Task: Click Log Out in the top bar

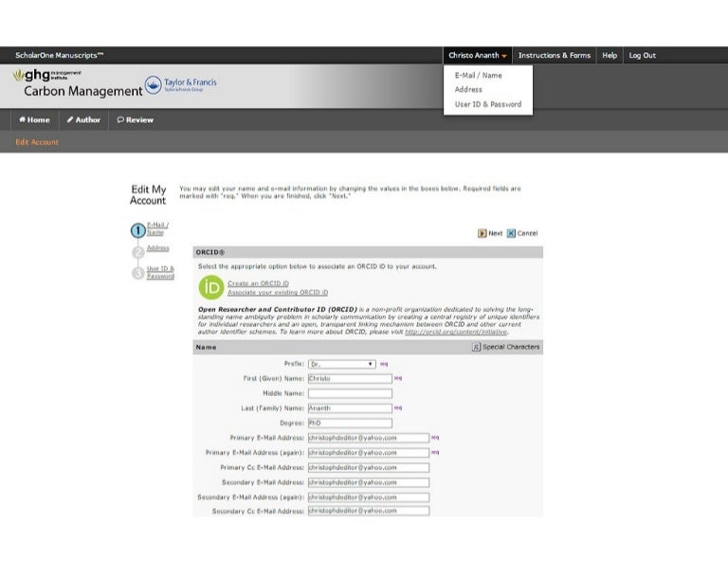Action: click(642, 56)
